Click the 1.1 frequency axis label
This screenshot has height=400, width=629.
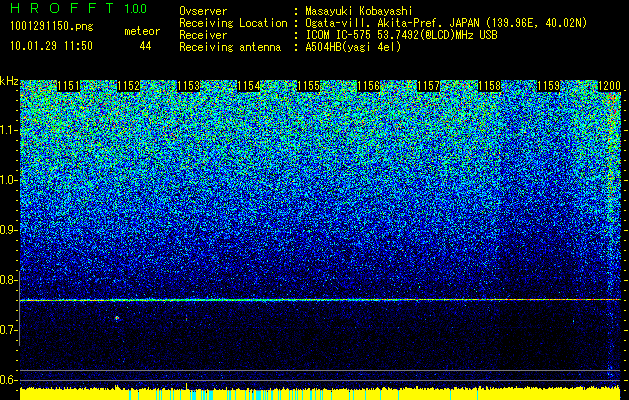(x=8, y=130)
